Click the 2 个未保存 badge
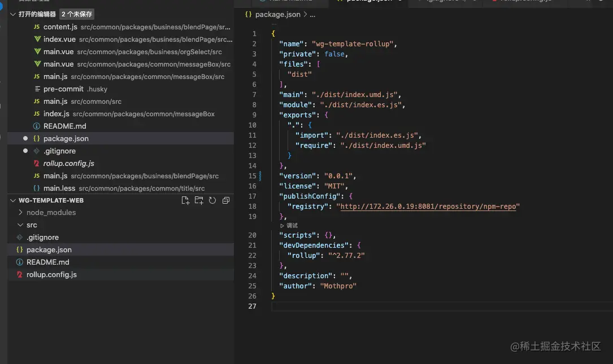This screenshot has width=613, height=364. tap(77, 15)
